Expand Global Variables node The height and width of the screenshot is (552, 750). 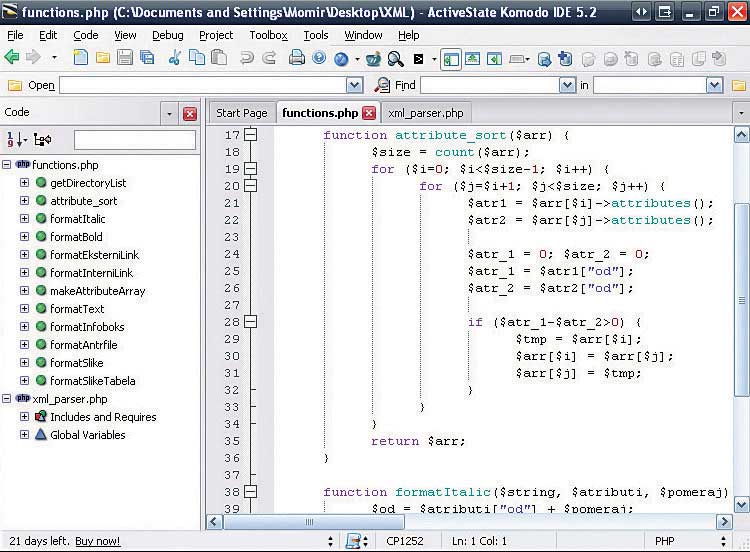24,435
